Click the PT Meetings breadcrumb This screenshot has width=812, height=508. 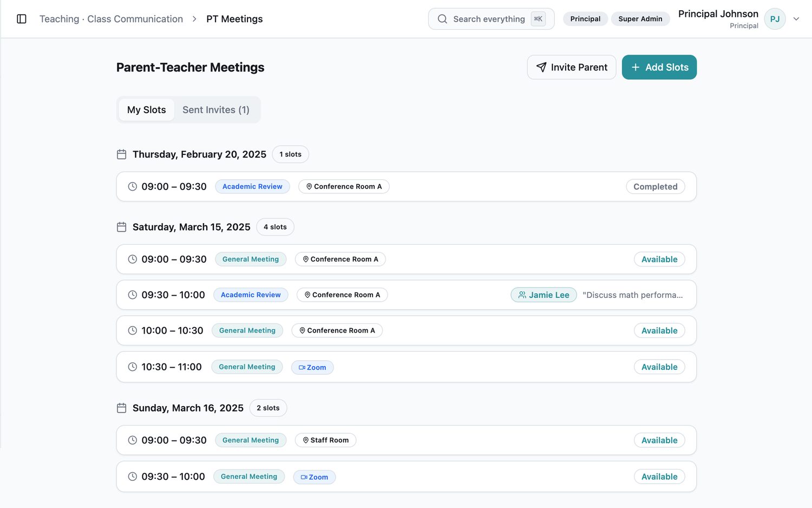tap(234, 19)
